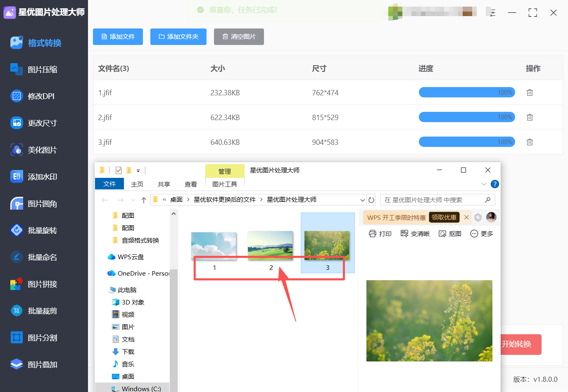The width and height of the screenshot is (568, 392).
Task: Open the 下载 folder in the tree
Action: (x=124, y=352)
